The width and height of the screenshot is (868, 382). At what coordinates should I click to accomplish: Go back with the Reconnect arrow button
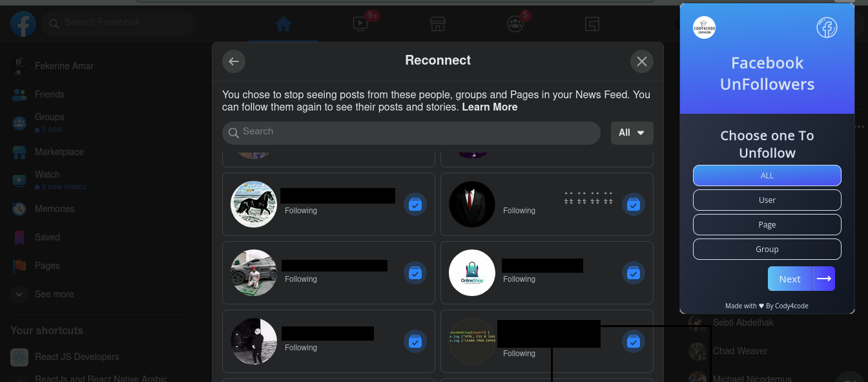[x=234, y=61]
